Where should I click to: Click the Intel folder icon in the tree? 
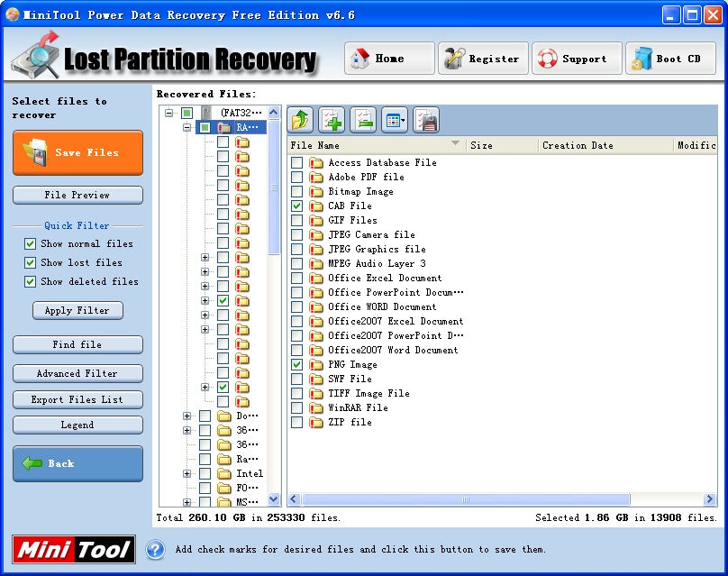[x=224, y=473]
